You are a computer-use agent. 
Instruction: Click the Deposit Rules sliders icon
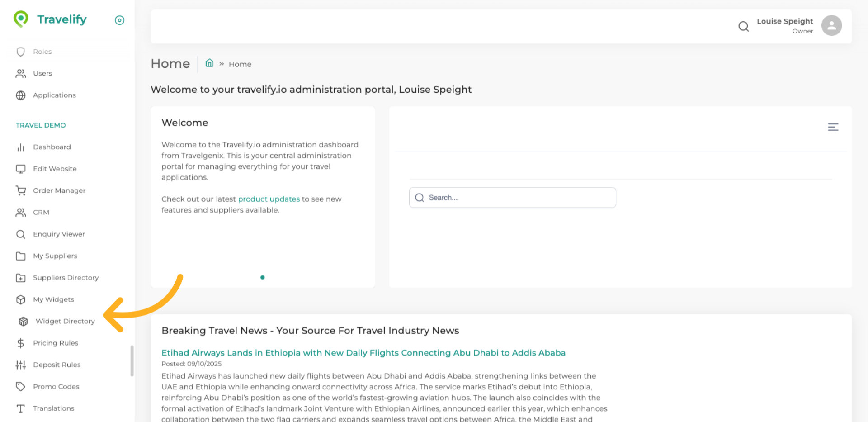point(21,365)
